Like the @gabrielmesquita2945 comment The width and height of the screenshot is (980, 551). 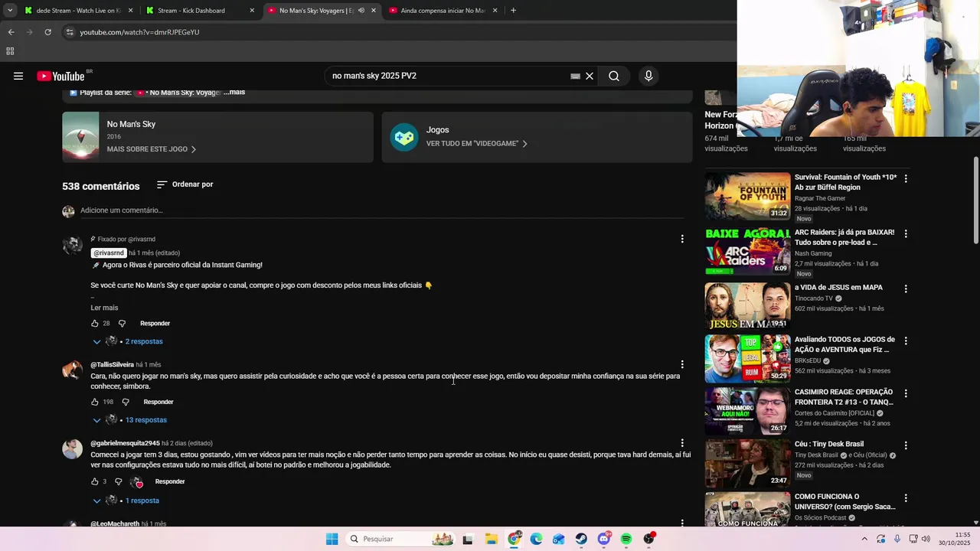tap(95, 481)
